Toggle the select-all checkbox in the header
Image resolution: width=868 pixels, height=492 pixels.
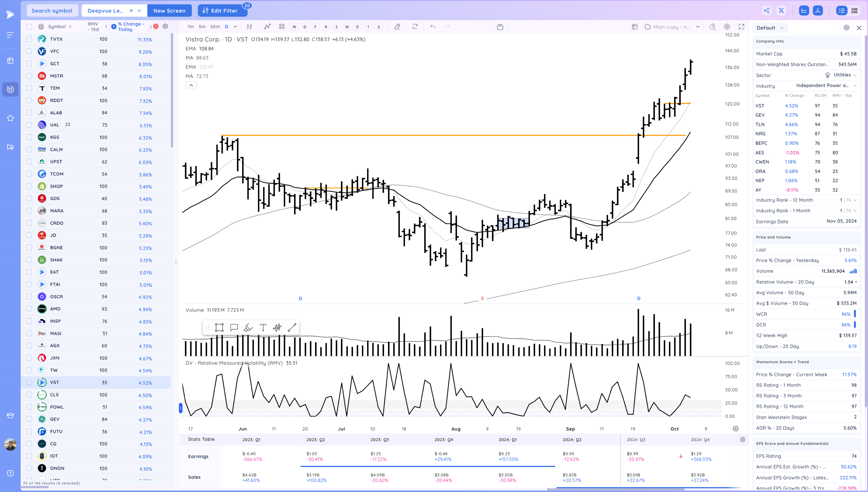click(29, 26)
